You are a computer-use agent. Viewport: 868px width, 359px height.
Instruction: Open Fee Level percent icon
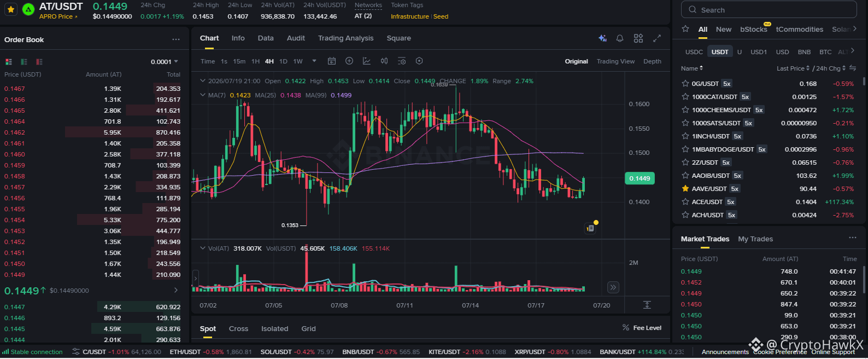coord(626,328)
